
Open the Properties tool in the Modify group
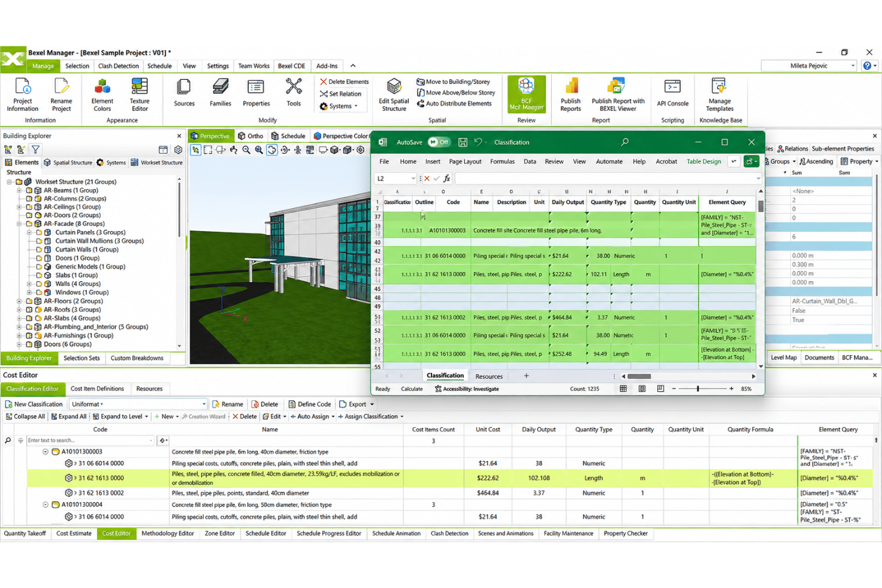tap(256, 92)
